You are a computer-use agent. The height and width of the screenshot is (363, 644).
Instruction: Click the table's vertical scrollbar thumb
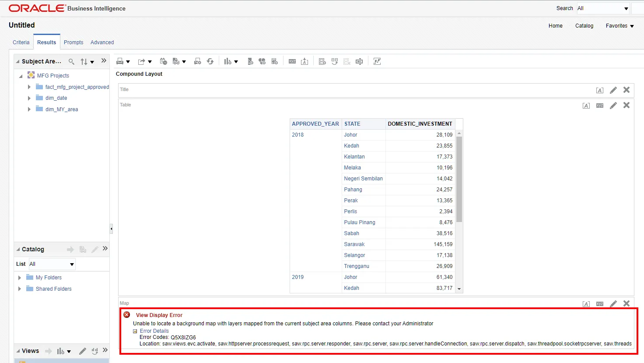[459, 180]
